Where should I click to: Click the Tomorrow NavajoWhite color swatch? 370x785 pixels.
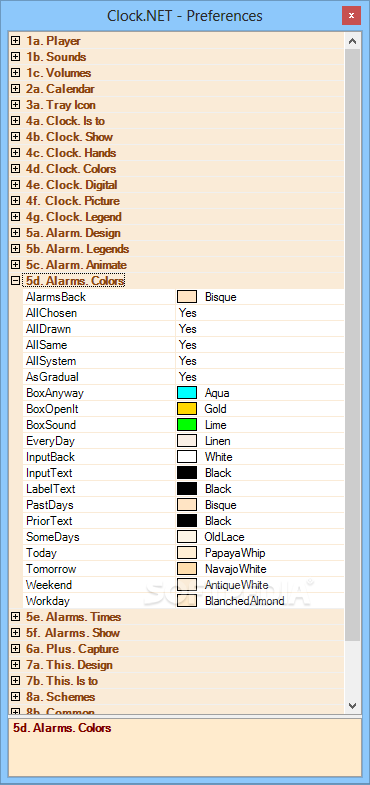[187, 569]
